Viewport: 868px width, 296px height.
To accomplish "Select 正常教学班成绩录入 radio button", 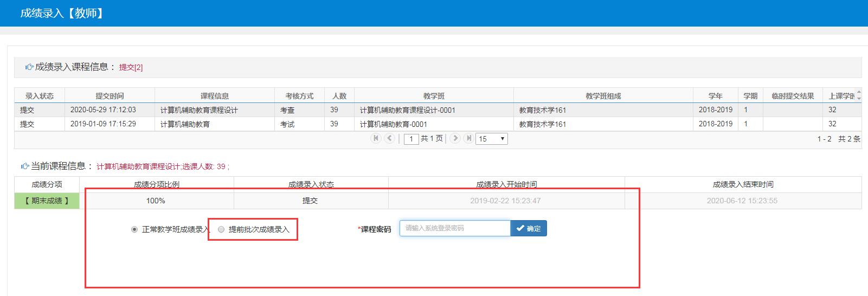I will coord(134,229).
